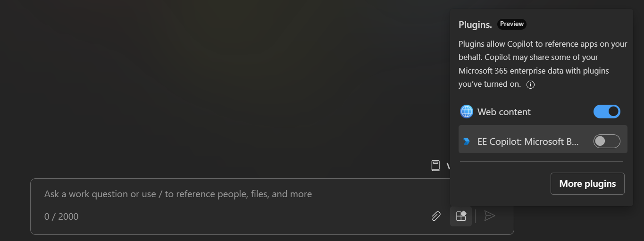
Task: Enable the EE Copilot plugin toggle
Action: click(607, 141)
